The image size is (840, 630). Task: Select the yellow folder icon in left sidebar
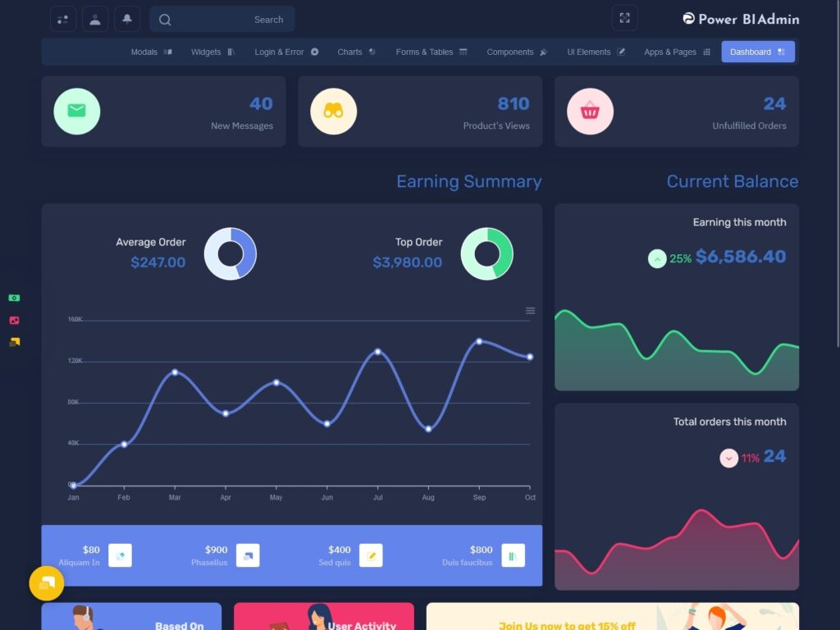(13, 342)
